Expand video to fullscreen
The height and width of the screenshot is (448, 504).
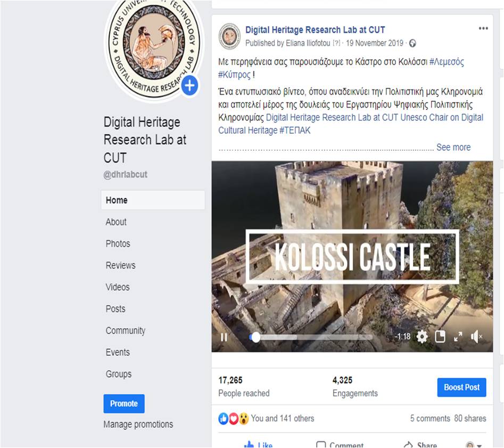[458, 337]
